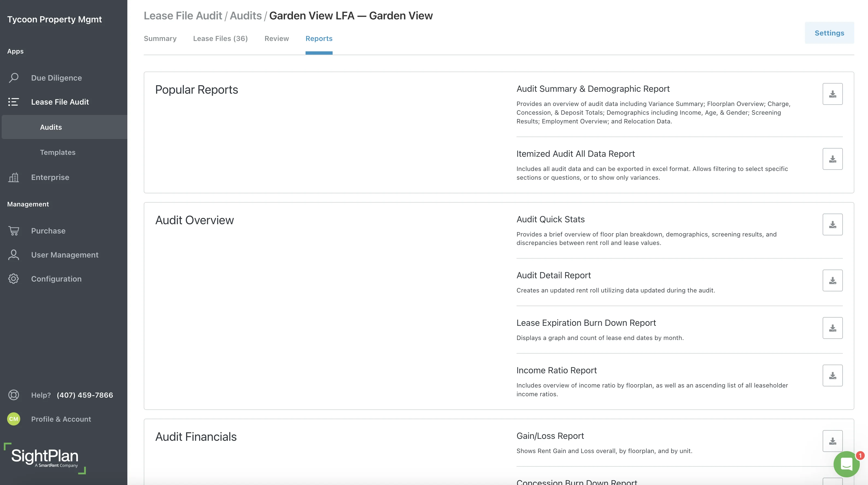Switch to the Lease Files (36) tab
Screen dimensions: 868x485
click(x=220, y=39)
